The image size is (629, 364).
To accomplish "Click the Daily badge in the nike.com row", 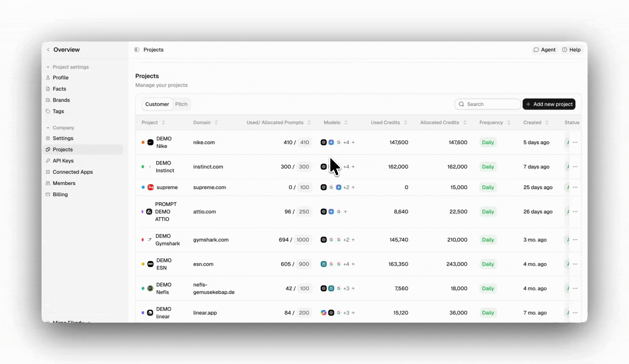I will 488,142.
